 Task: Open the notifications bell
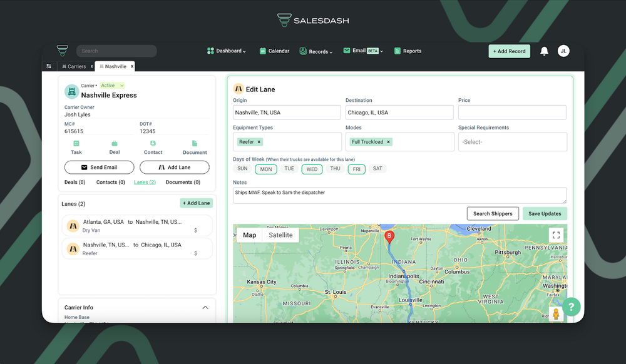tap(544, 51)
